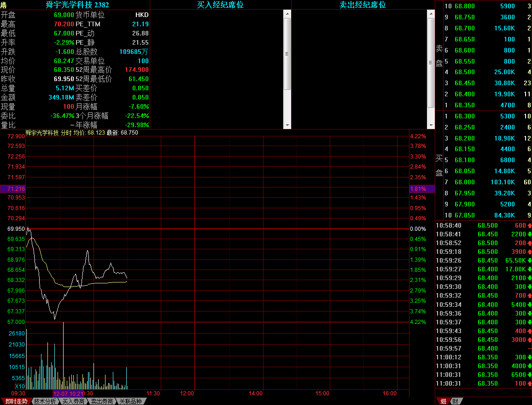Click the 买入经纪席位 panel header

pos(220,5)
